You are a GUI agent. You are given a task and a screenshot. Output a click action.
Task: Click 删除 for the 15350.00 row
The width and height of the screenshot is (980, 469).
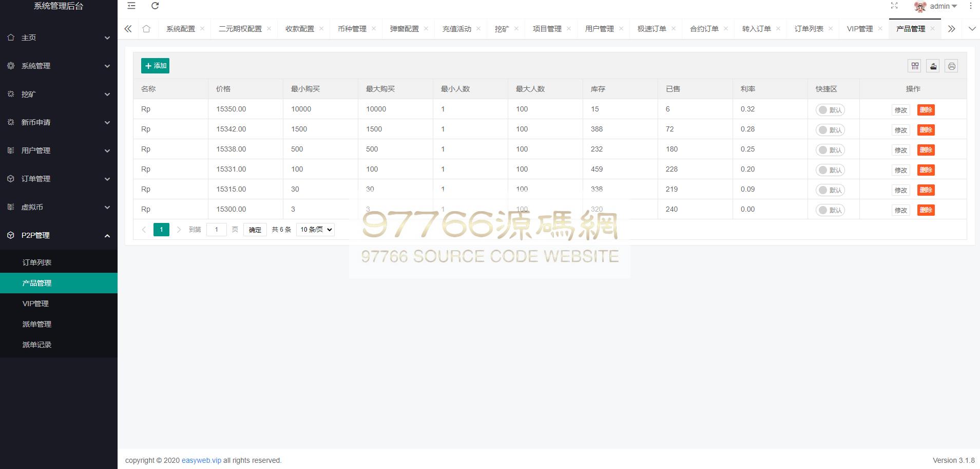point(926,110)
